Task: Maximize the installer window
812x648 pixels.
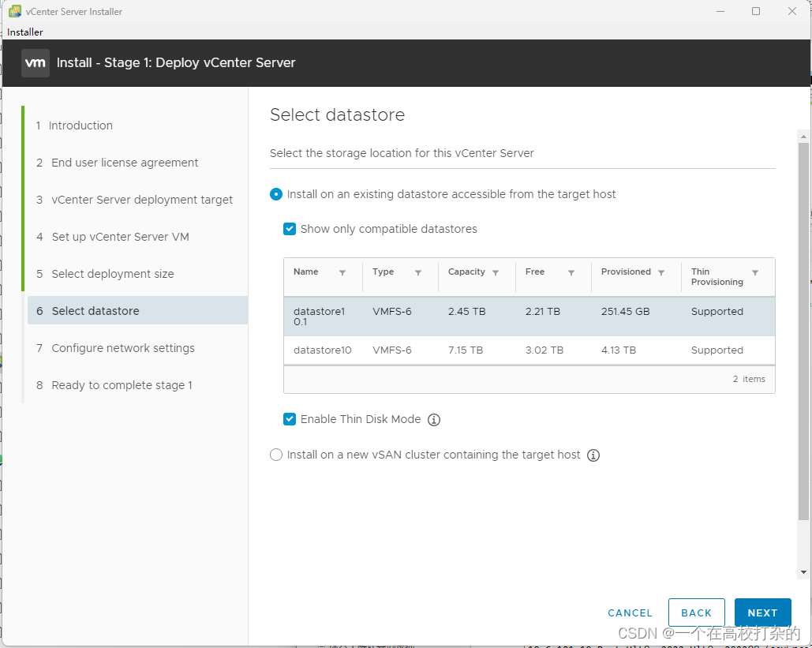Action: click(755, 11)
